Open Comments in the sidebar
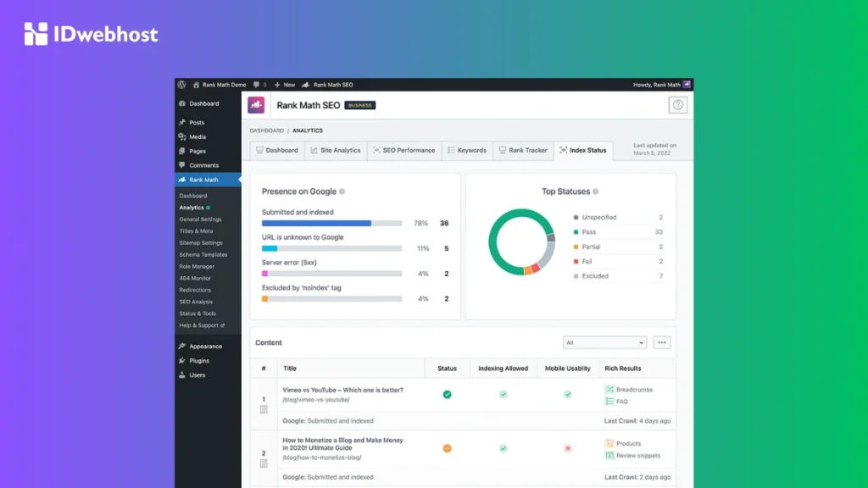Viewport: 868px width, 488px height. (209, 165)
